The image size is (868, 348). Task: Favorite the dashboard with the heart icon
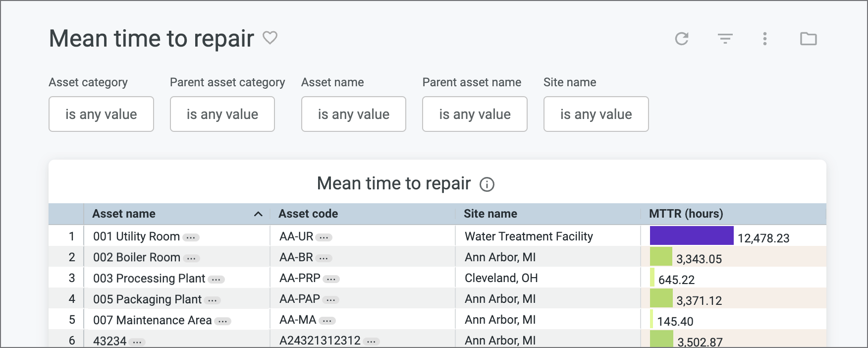(x=270, y=38)
